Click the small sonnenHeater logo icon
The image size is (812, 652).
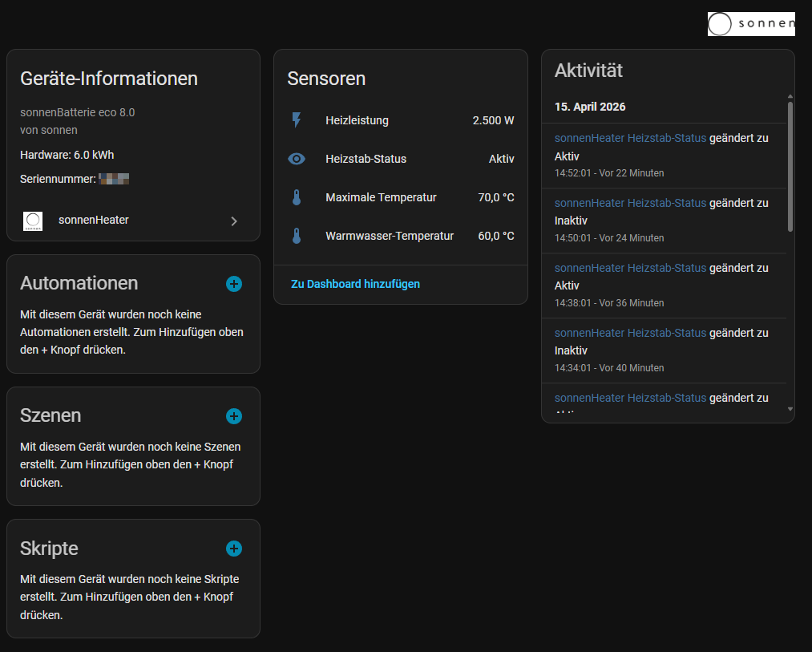[33, 221]
